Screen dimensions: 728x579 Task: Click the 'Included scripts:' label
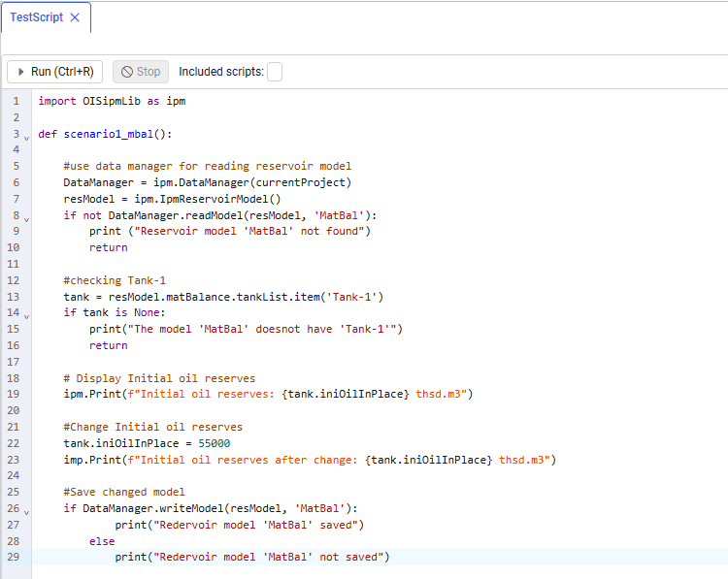221,72
